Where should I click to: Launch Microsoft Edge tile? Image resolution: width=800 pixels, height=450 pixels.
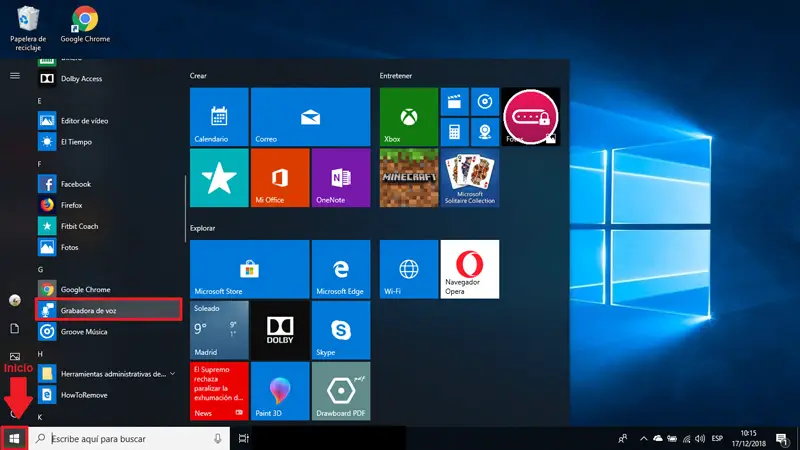click(x=341, y=269)
